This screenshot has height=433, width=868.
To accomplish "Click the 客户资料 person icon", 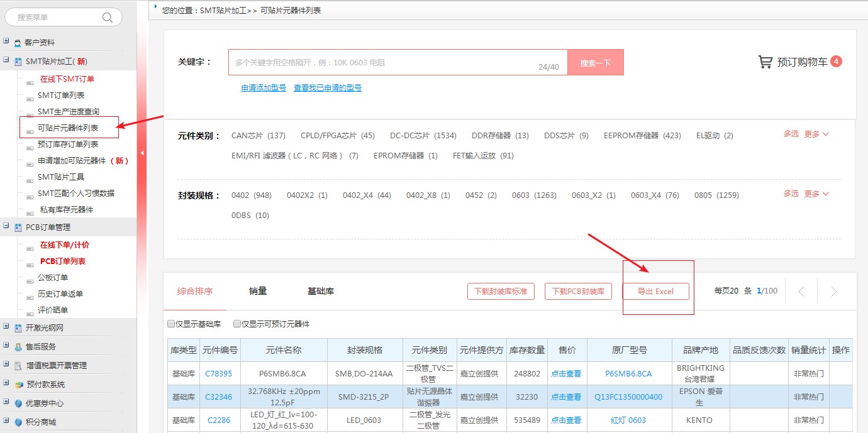I will click(x=18, y=43).
